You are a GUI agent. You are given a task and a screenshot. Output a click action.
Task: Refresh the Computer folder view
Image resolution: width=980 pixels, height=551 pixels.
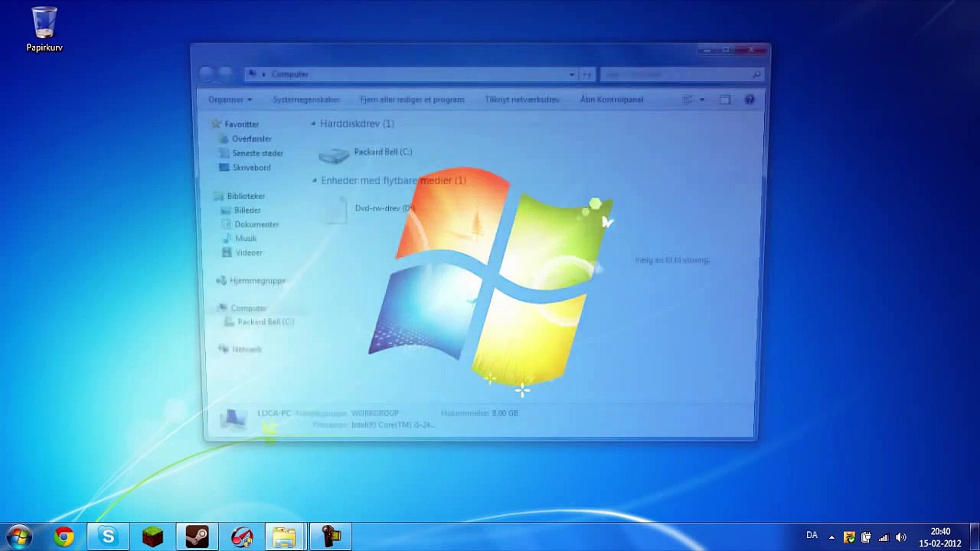coord(587,74)
